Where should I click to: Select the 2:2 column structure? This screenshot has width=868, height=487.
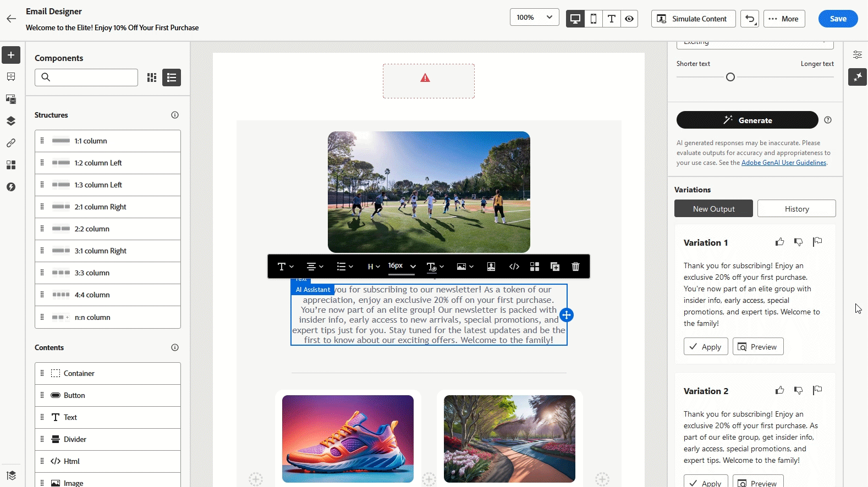pyautogui.click(x=108, y=229)
